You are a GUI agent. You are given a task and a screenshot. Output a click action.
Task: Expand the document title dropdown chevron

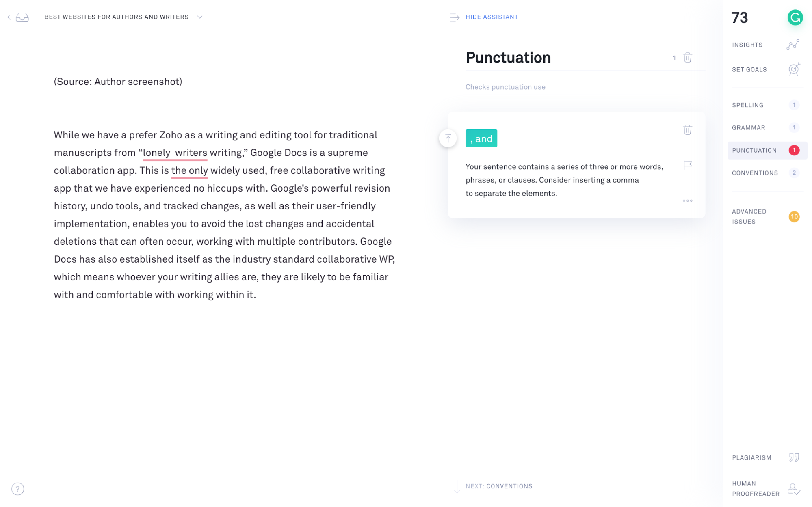199,17
